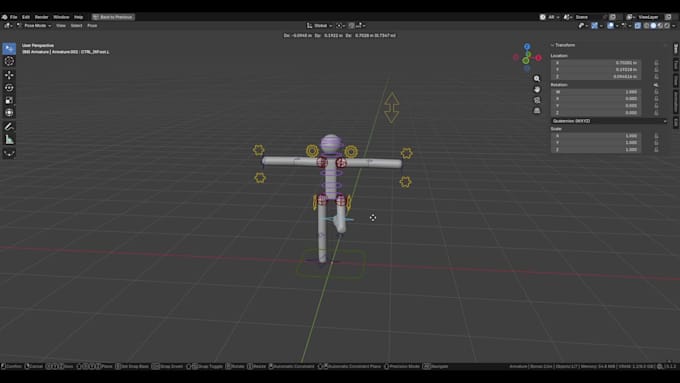Viewport: 680px width, 383px height.
Task: Open the shading options dropdown arrow
Action: 673,26
